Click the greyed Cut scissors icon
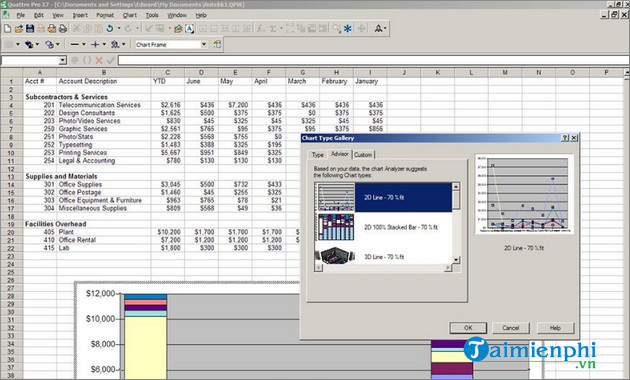630x380 pixels. click(76, 29)
